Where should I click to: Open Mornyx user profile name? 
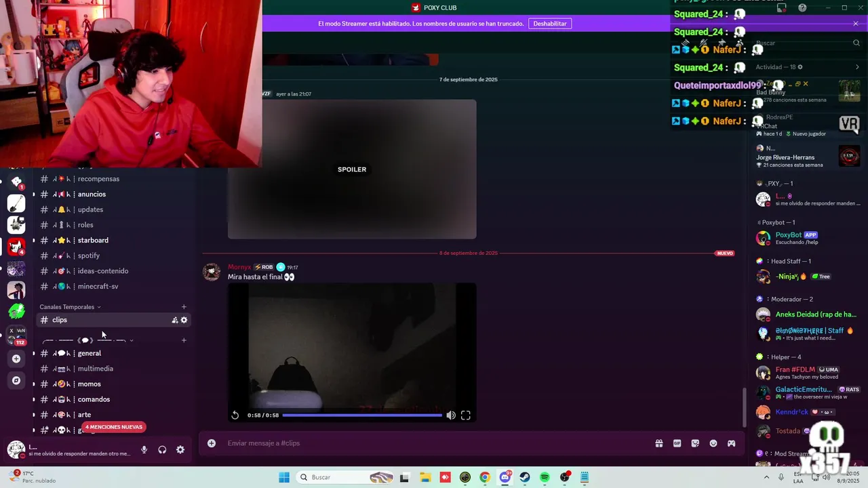[x=239, y=267]
